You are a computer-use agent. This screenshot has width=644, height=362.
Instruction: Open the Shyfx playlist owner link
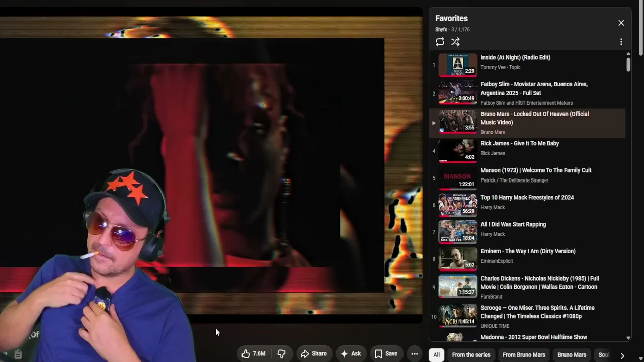(x=441, y=30)
